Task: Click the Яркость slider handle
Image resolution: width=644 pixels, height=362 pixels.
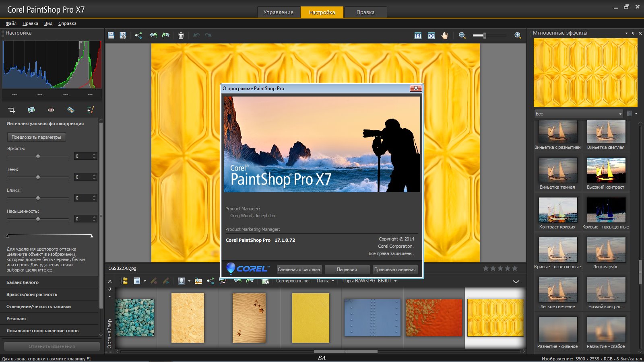Action: [x=38, y=156]
